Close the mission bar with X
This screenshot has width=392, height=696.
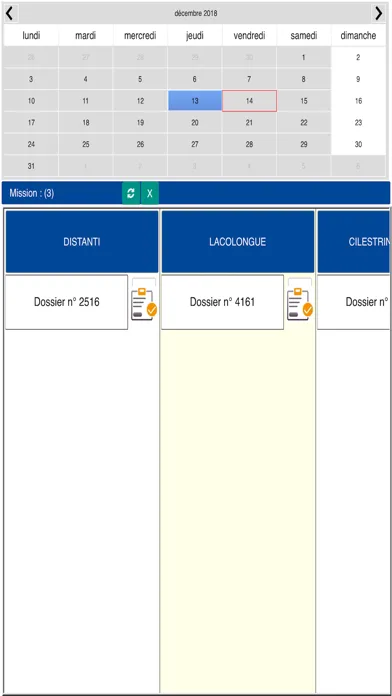(x=150, y=194)
